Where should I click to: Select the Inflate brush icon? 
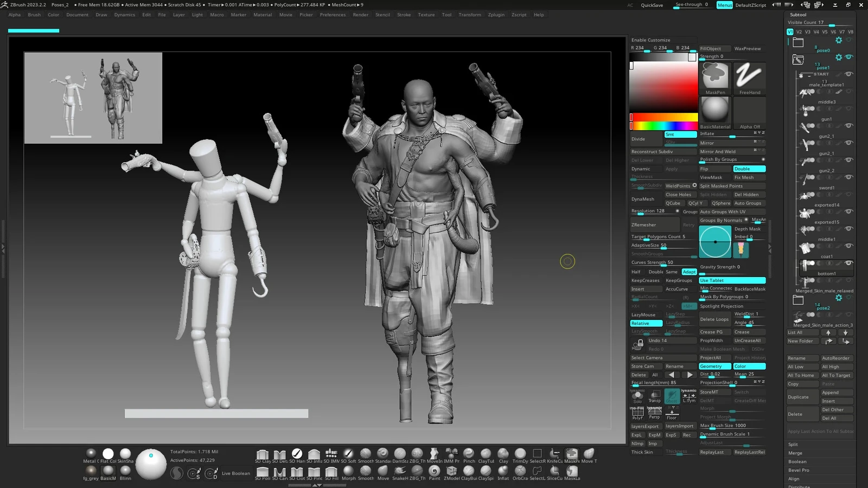coord(503,471)
